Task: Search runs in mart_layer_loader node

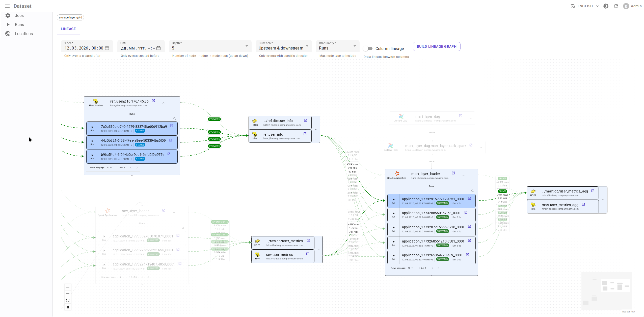Action: 472,191
